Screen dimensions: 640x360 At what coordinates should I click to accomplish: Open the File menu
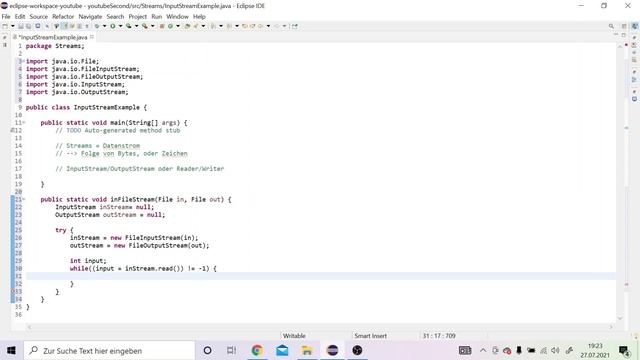tap(6, 16)
